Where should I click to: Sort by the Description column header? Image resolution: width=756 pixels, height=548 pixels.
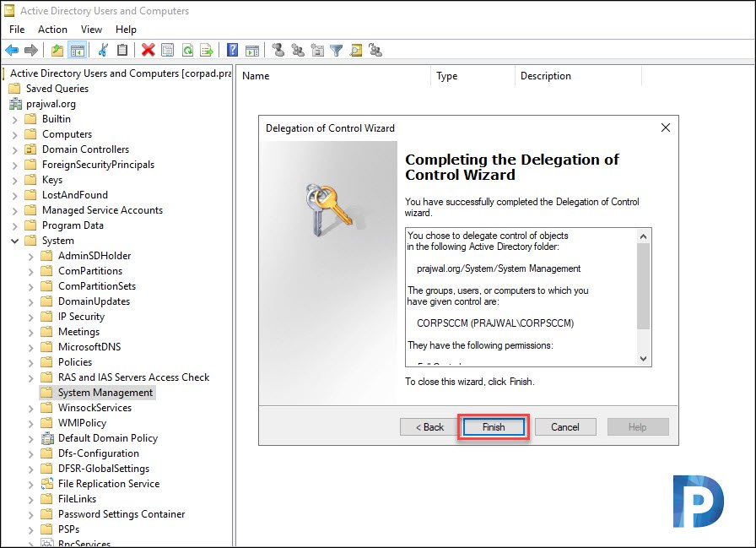[x=578, y=76]
